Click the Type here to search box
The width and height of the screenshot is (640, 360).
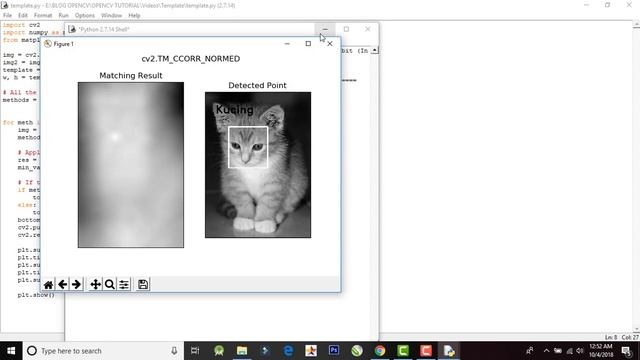(x=103, y=351)
